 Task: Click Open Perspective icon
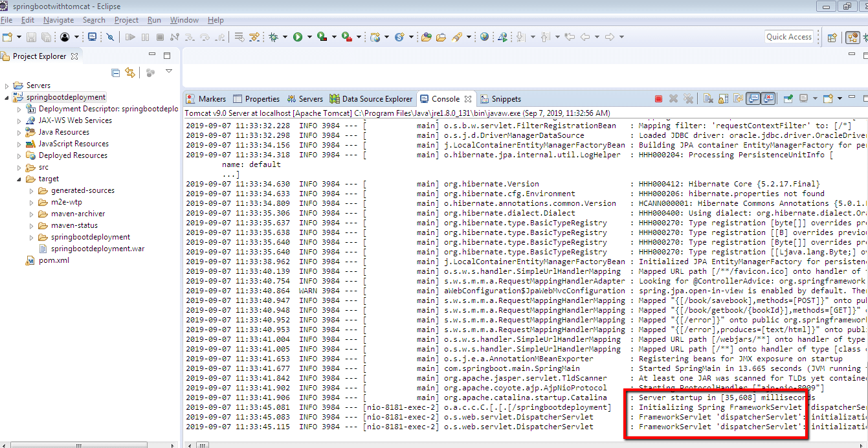pos(833,37)
